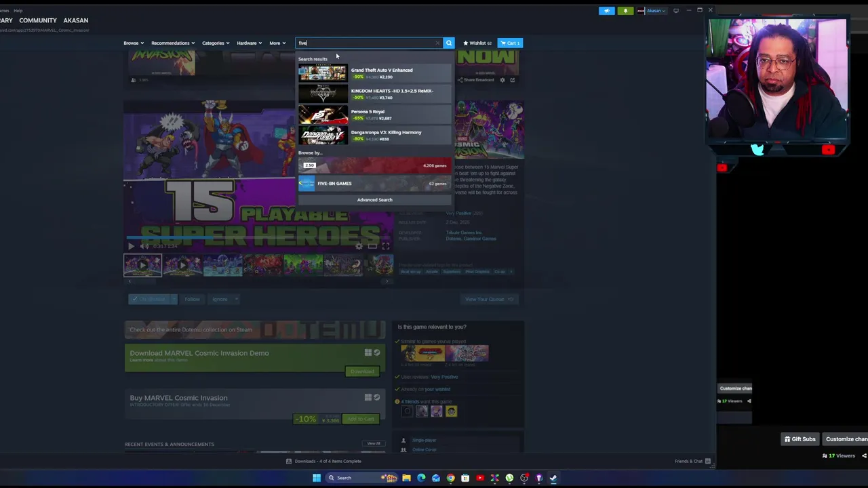Select the Grand Theft Auto V Enhanced result

[x=374, y=73]
